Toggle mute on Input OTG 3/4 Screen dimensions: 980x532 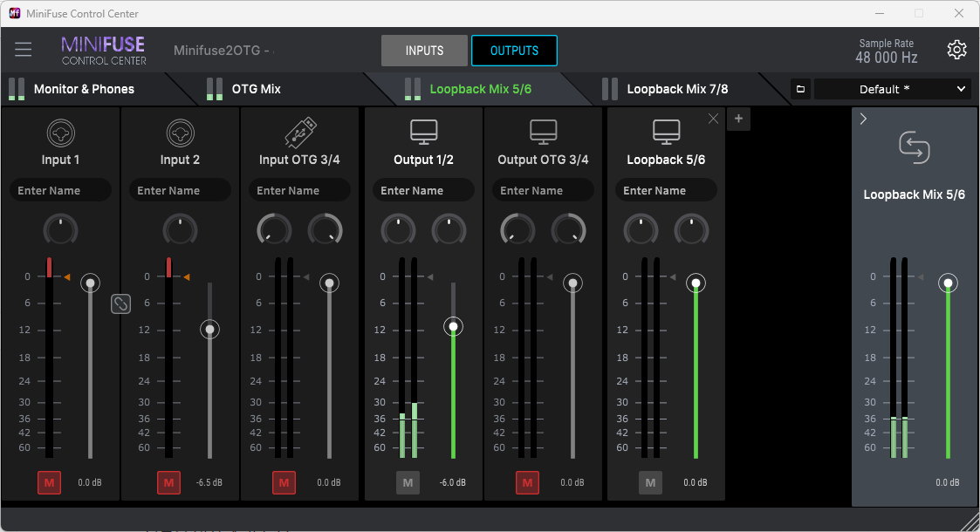(x=284, y=482)
